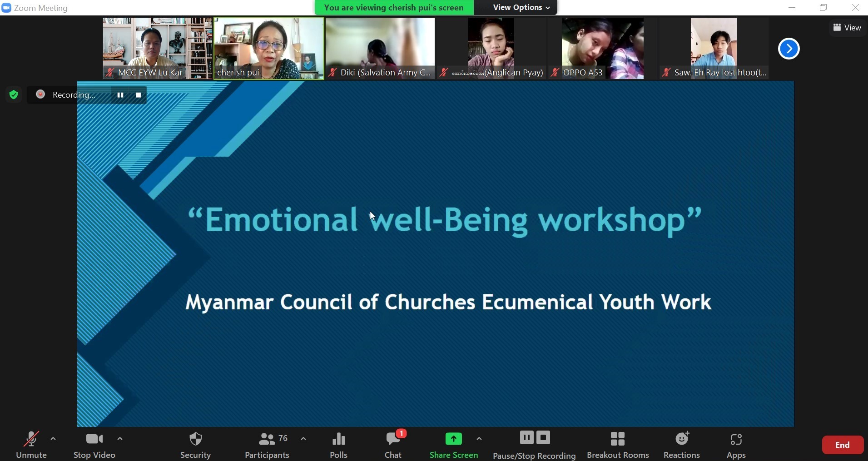Open the View Options dropdown
This screenshot has width=868, height=461.
click(521, 8)
